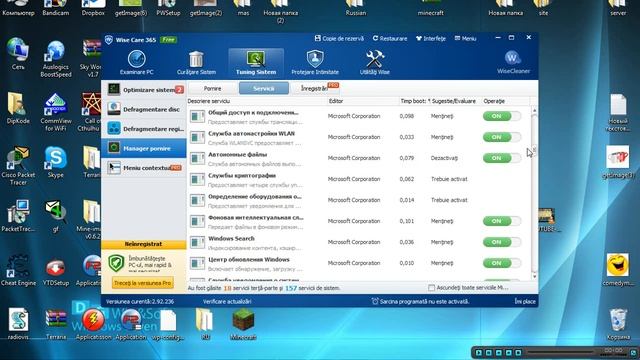Select the Службы криптографии service row
This screenshot has width=640, height=360.
359,179
